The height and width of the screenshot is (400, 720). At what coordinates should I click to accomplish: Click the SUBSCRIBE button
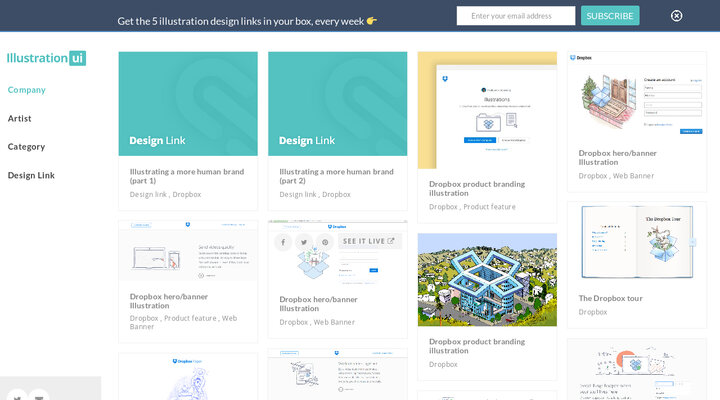610,16
